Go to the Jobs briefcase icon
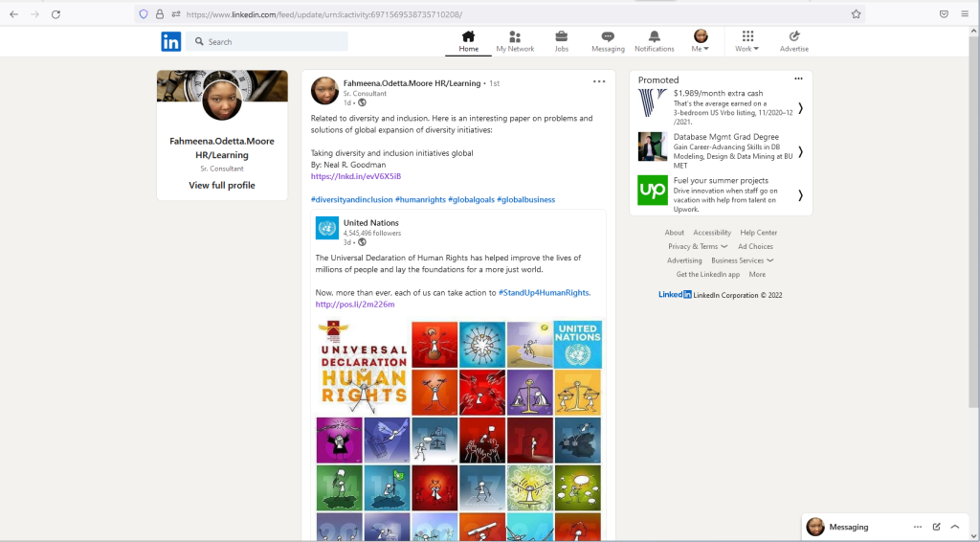 (562, 36)
